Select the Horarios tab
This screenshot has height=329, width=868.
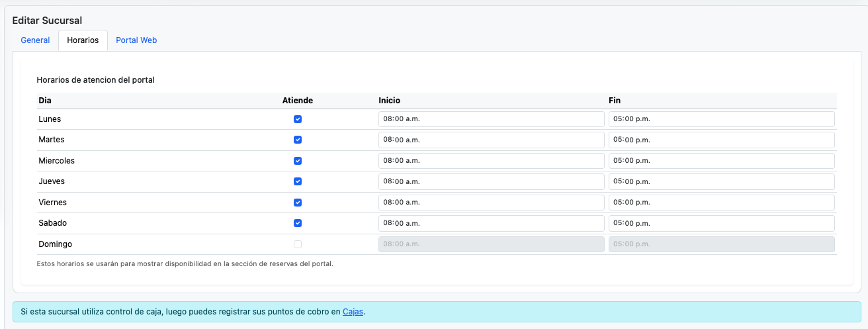coord(83,40)
